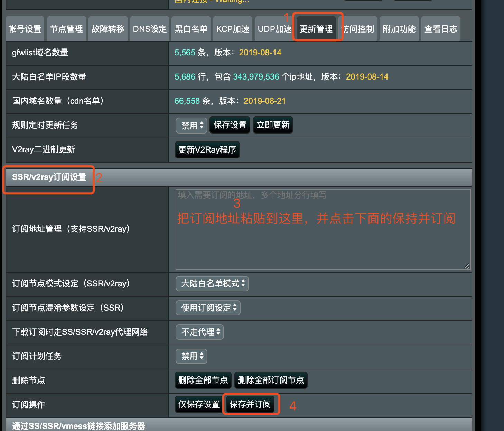Click the 更新管理 tab
The width and height of the screenshot is (504, 431).
tap(316, 29)
